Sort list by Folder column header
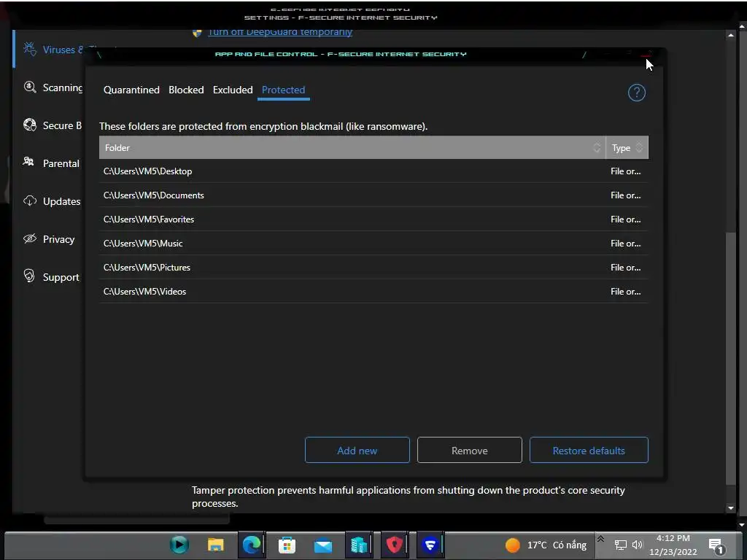 point(352,147)
